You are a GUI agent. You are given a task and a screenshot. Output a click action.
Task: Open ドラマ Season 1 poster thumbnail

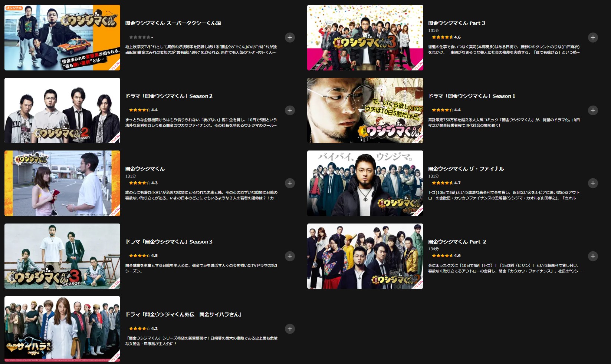(365, 110)
